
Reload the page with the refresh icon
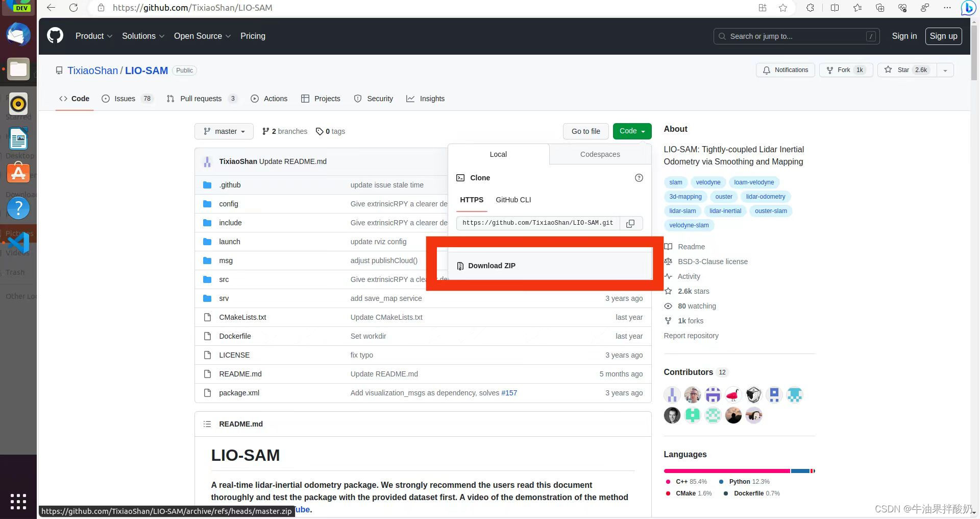point(73,8)
